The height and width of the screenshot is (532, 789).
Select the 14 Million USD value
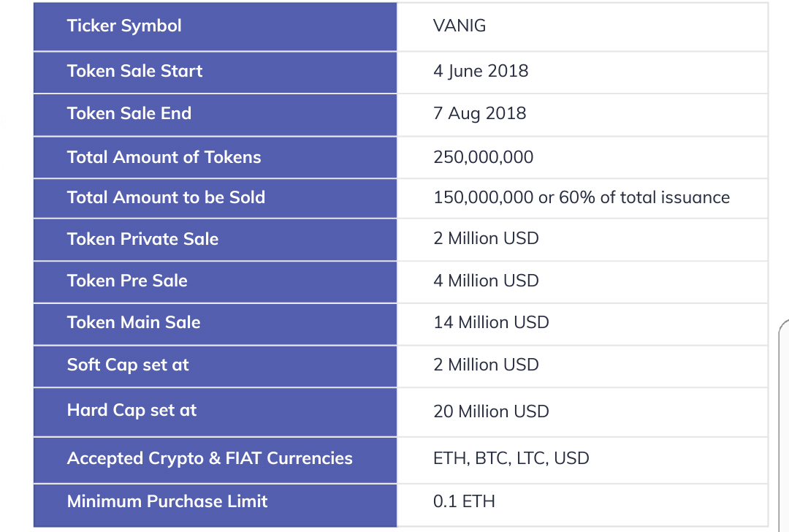(491, 323)
